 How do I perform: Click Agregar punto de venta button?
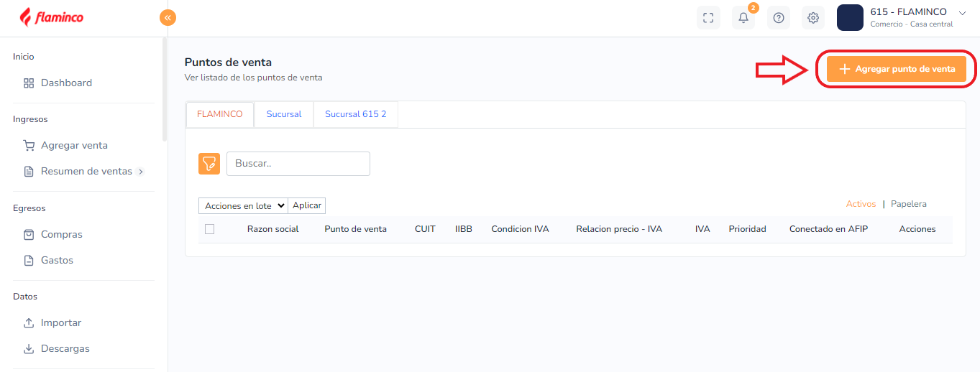pyautogui.click(x=896, y=69)
